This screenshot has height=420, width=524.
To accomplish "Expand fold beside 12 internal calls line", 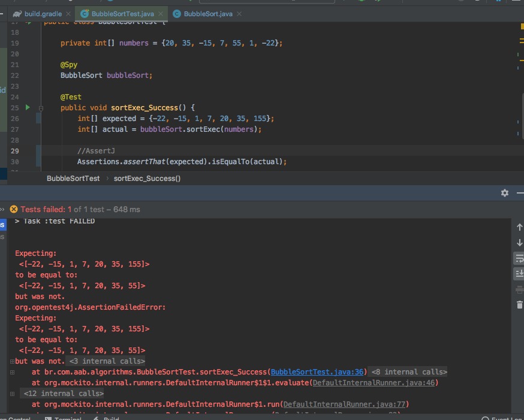I will (x=12, y=394).
